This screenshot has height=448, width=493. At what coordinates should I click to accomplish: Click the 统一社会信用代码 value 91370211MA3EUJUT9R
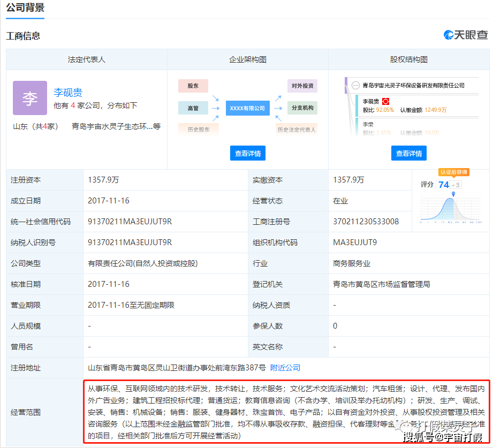click(x=130, y=222)
